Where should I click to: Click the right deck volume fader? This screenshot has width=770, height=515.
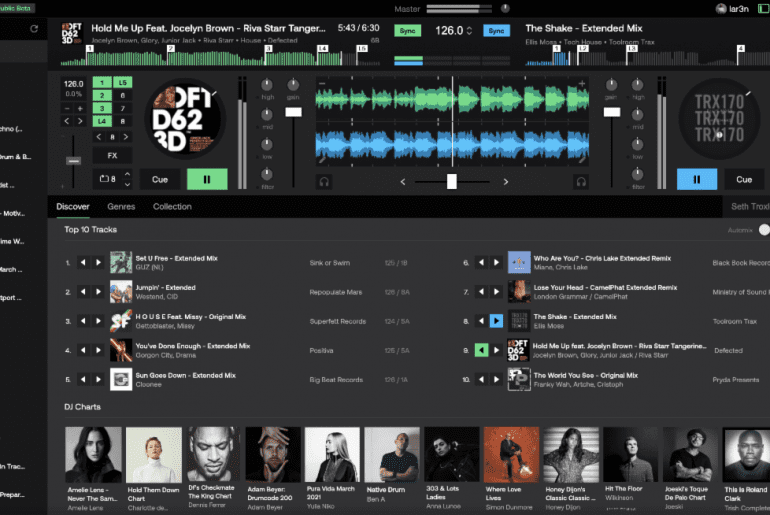612,112
